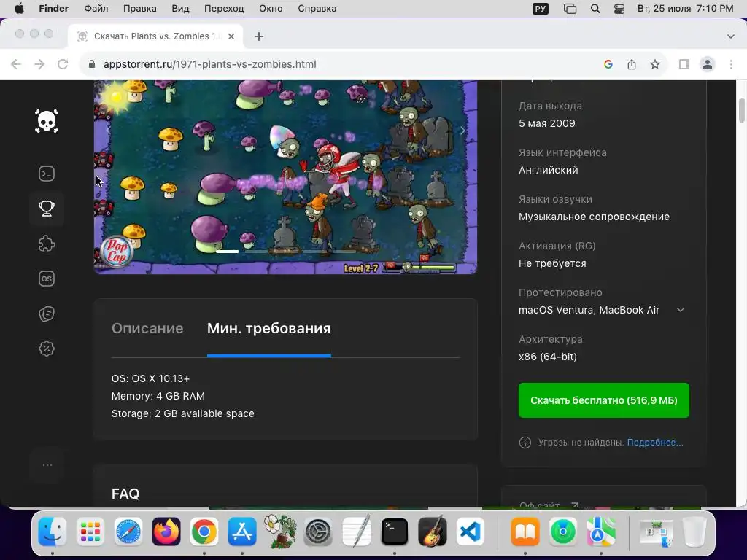Click the Apple menu logo
Image resolution: width=747 pixels, height=560 pixels.
19,9
